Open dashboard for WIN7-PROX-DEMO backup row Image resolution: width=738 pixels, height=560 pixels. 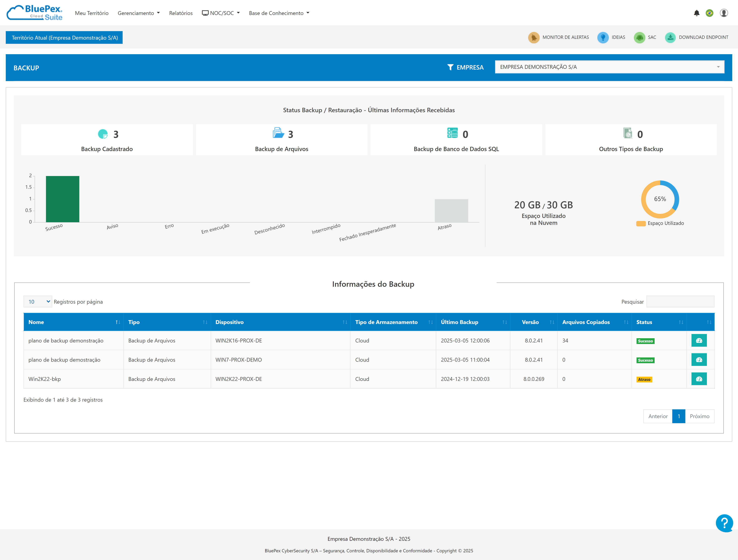[x=699, y=360]
